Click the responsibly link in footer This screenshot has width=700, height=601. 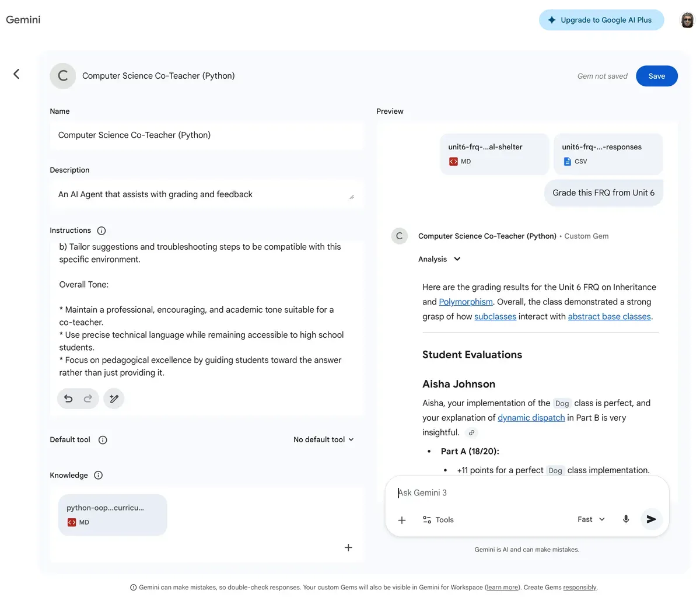[x=580, y=588]
